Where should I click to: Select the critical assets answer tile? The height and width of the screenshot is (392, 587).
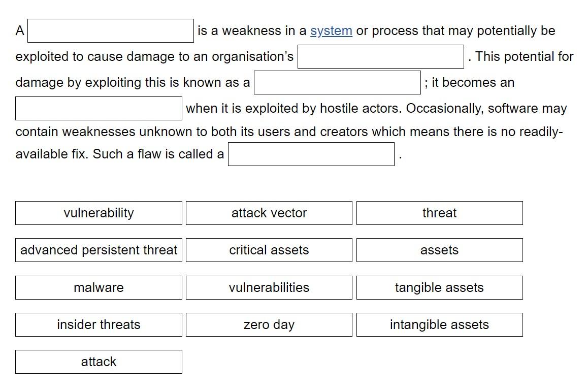(269, 250)
